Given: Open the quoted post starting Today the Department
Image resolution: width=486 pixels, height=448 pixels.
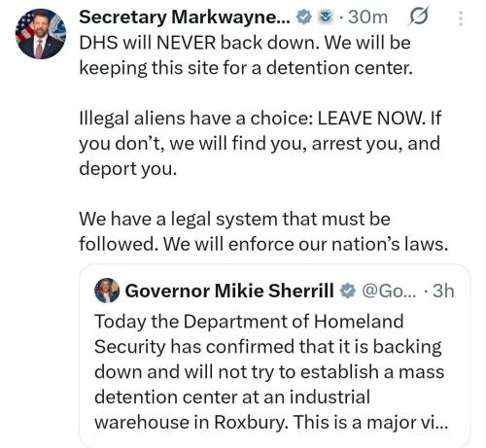Looking at the screenshot, I should (274, 356).
